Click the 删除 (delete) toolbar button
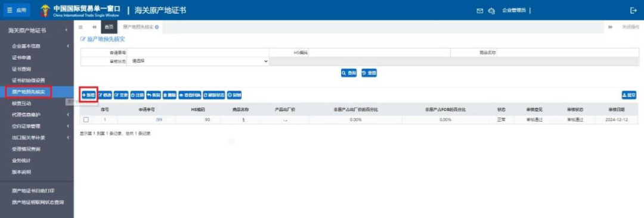This screenshot has height=218, width=644. pos(169,94)
